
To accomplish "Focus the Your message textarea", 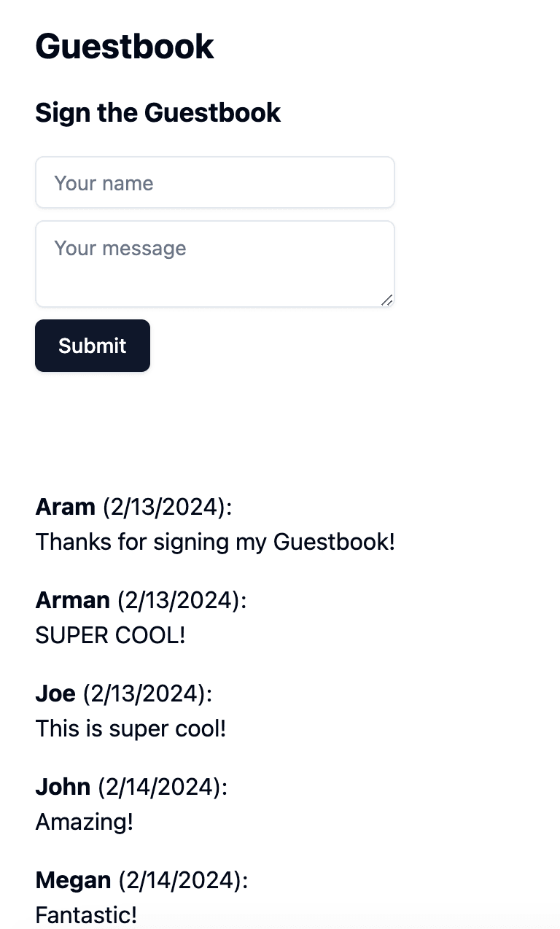I will pyautogui.click(x=214, y=263).
